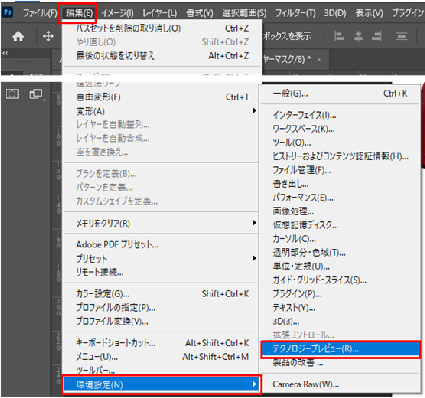
Task: Open 単位・定規(U)... preferences
Action: 340,266
